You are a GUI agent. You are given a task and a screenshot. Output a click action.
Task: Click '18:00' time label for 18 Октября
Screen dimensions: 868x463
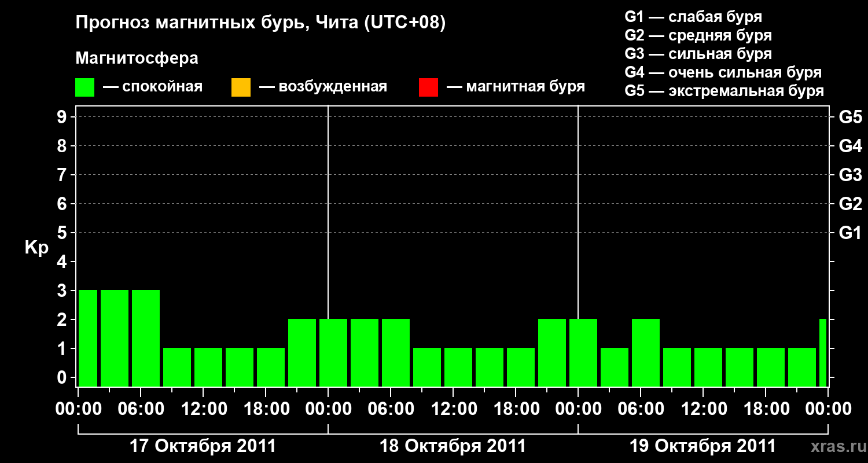pyautogui.click(x=516, y=409)
